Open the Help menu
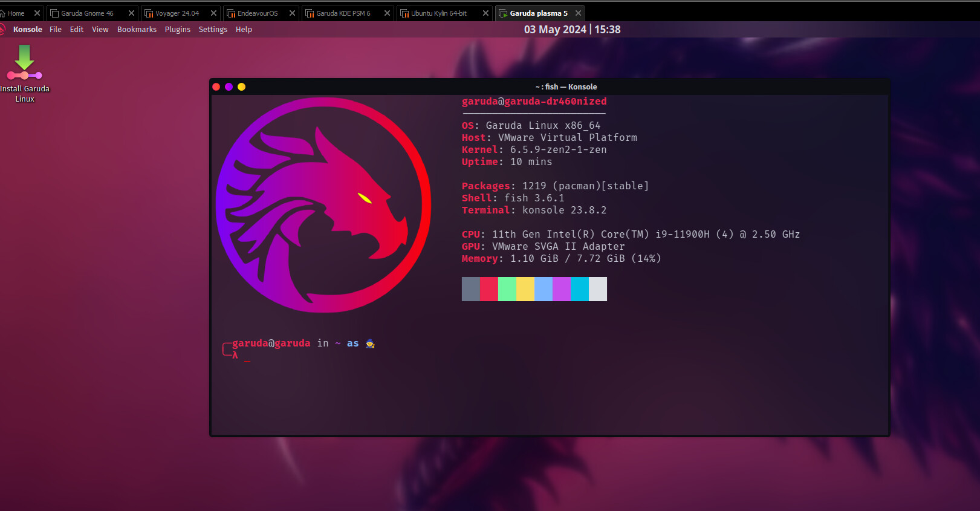The height and width of the screenshot is (511, 980). pos(244,29)
